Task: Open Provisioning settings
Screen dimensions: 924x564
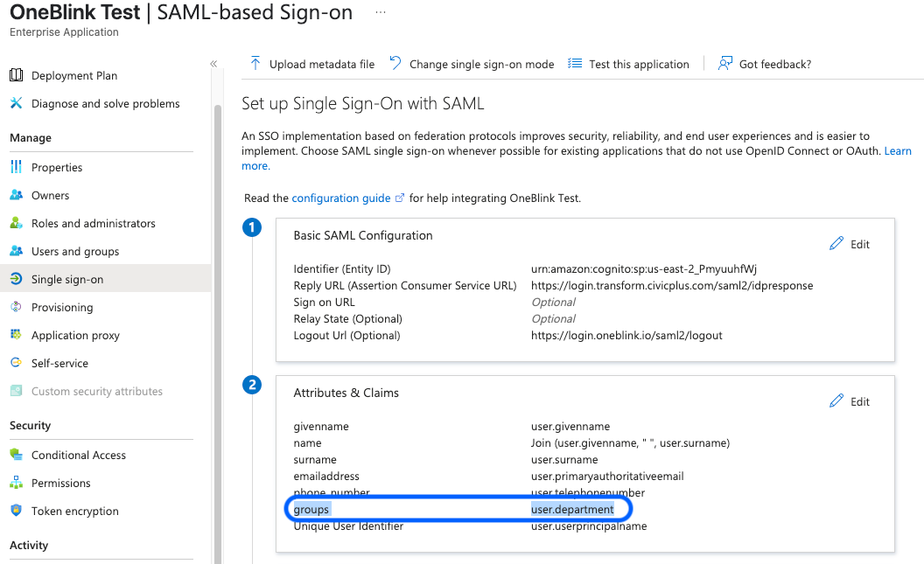Action: (62, 307)
